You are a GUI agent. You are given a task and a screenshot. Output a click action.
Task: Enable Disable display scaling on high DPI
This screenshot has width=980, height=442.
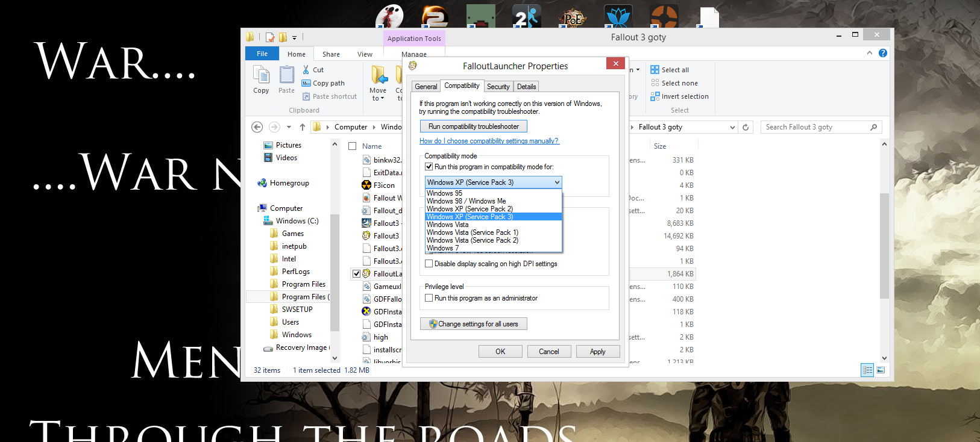(x=429, y=264)
